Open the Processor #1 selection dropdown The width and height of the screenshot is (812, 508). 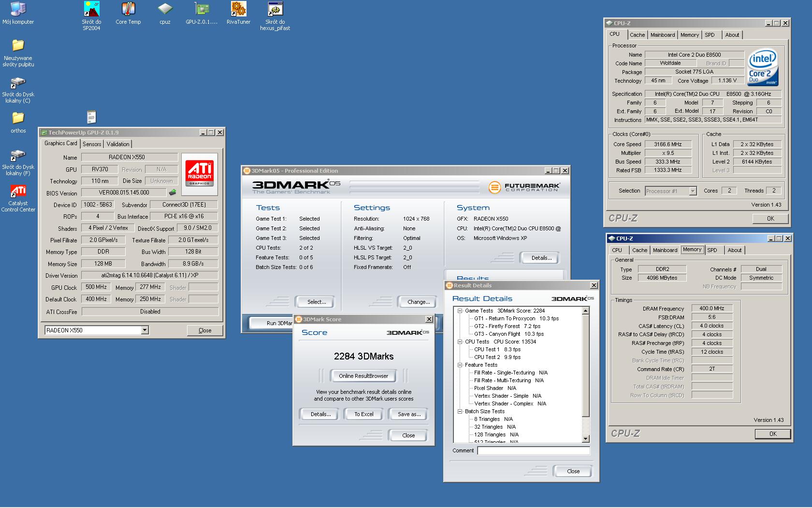tap(693, 191)
